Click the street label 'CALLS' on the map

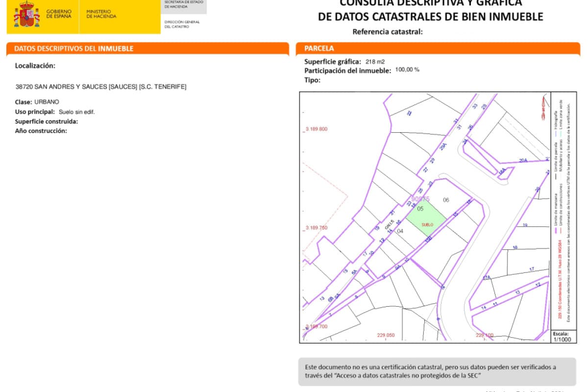[390, 225]
